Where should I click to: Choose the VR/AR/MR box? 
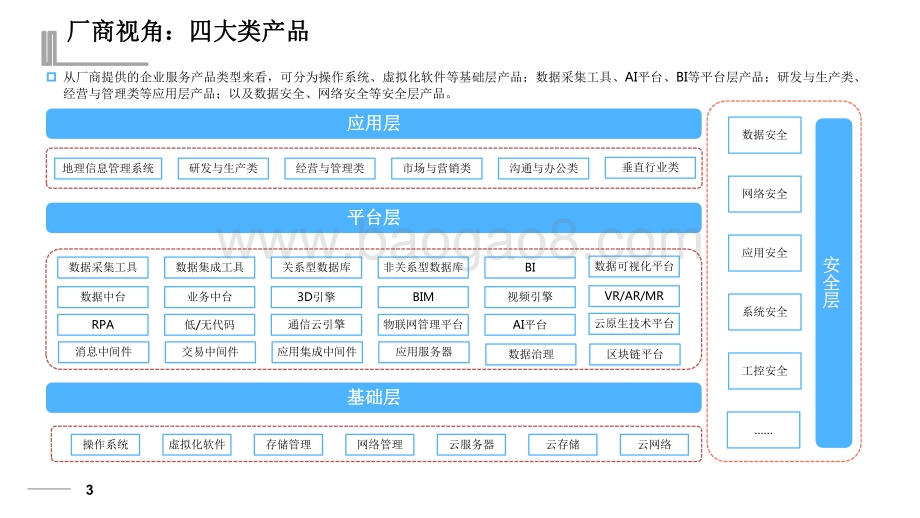[x=634, y=296]
